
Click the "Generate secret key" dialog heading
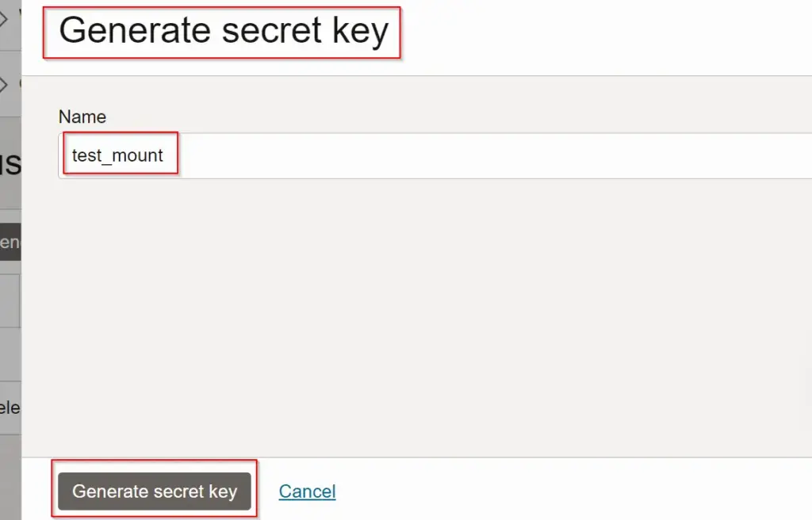tap(224, 31)
